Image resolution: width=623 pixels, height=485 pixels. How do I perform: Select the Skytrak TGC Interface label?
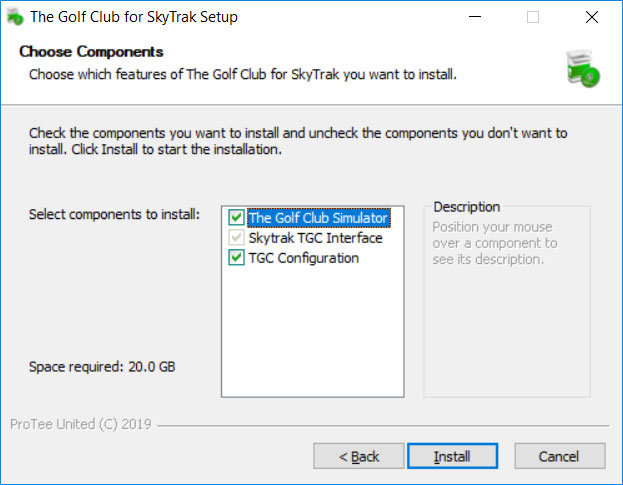(315, 238)
